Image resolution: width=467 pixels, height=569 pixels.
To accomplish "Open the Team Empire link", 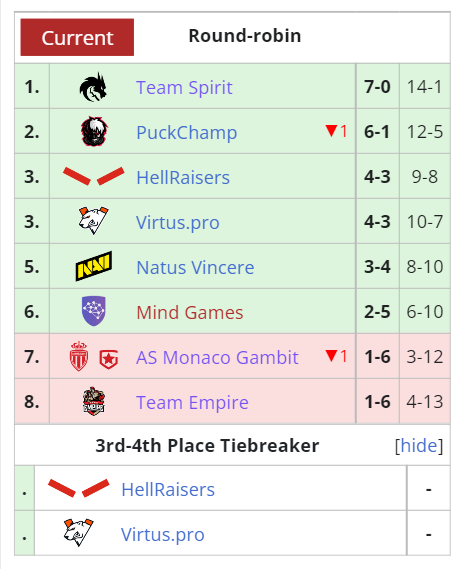I will pyautogui.click(x=192, y=402).
